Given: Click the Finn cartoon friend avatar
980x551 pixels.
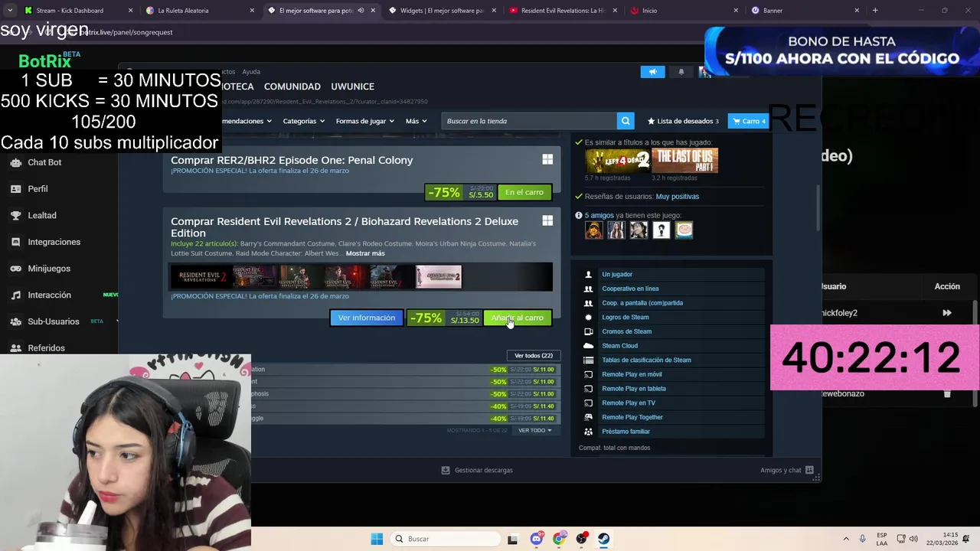Looking at the screenshot, I should [x=684, y=230].
